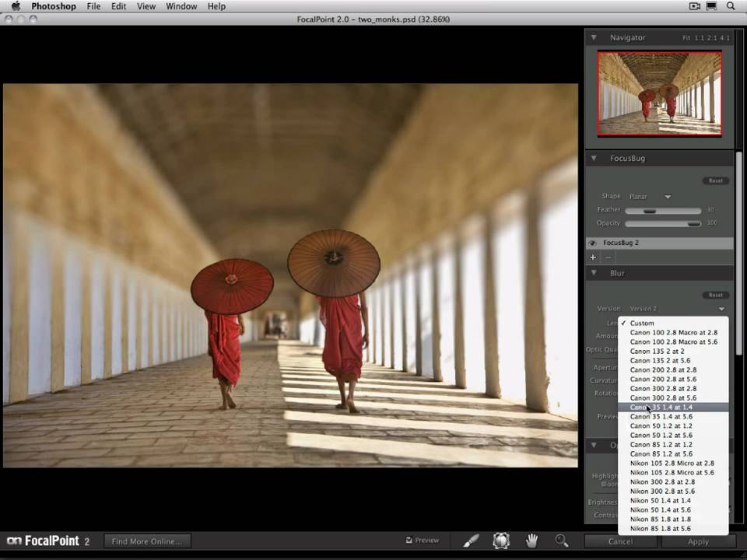This screenshot has width=747, height=560.
Task: Choose Canon 135 2 at 2
Action: pos(673,351)
